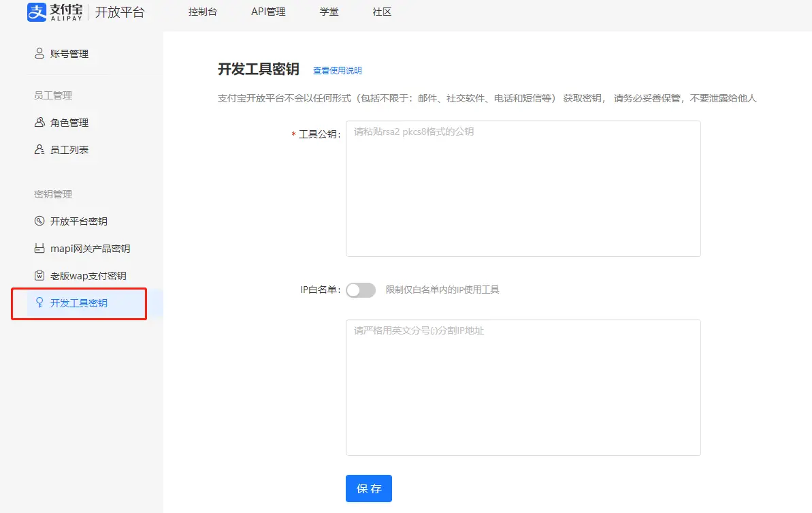Screen dimensions: 812x513
Task: Click the 员工管理 section label
Action: (53, 95)
